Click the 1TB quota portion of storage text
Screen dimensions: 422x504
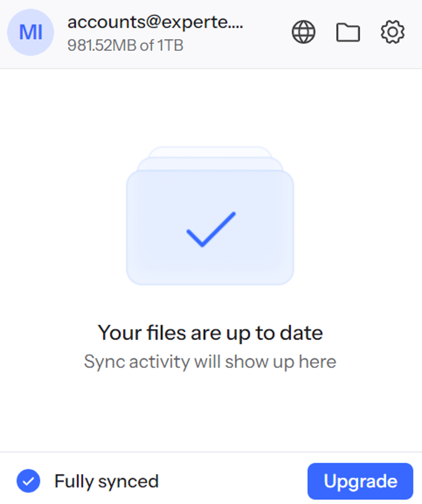click(170, 45)
